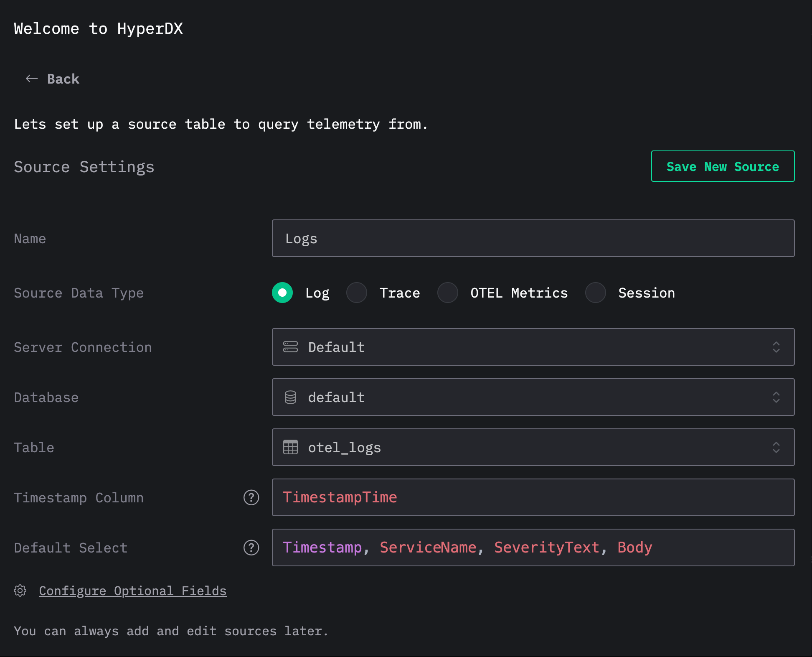The width and height of the screenshot is (812, 657).
Task: Click the gear icon next to Configure Optional Fields
Action: (20, 591)
